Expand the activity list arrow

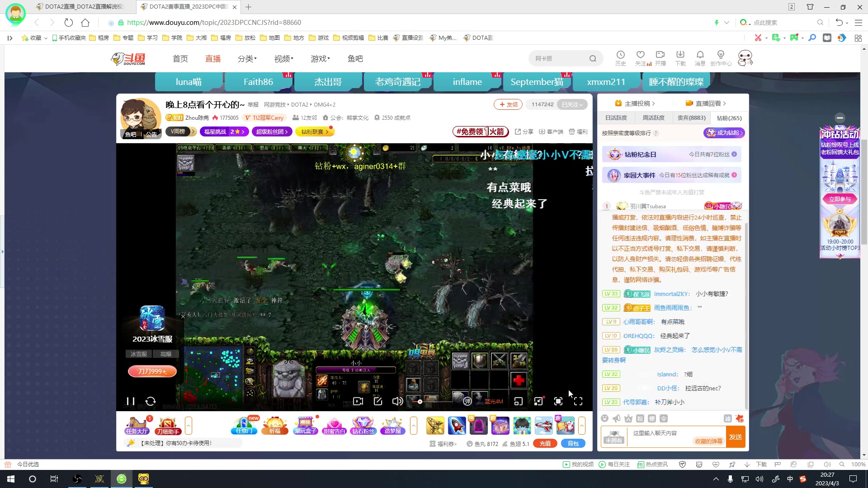click(414, 426)
